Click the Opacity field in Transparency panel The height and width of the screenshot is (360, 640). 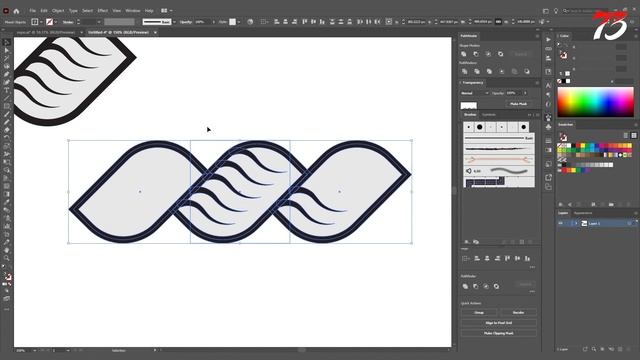[513, 93]
